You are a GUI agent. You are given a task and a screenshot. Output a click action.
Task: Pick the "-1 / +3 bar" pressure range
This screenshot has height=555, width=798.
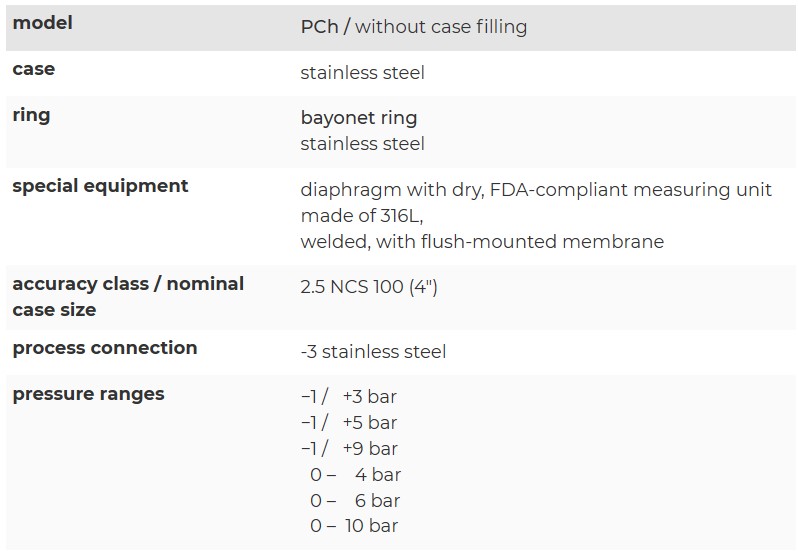click(349, 397)
